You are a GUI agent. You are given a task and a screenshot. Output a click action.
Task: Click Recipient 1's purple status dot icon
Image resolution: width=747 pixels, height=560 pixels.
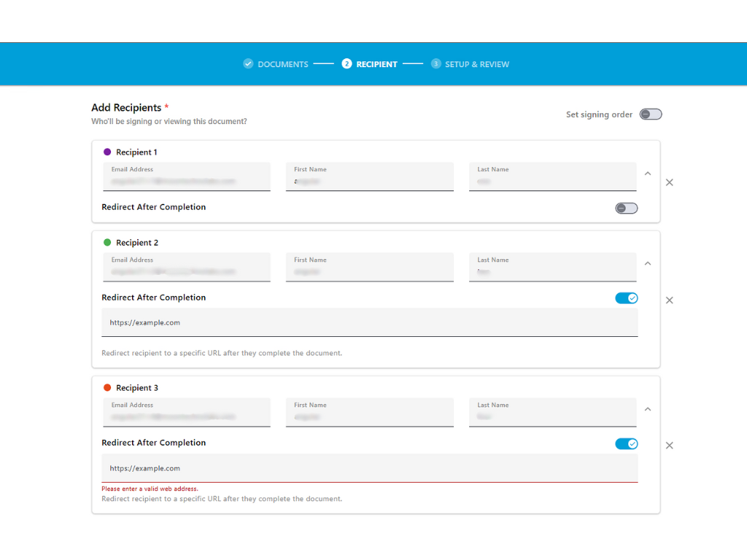coord(107,152)
